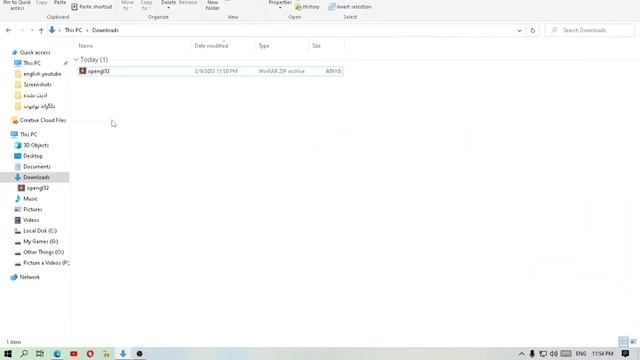
Task: Open Videos in the navigation pane
Action: pos(31,220)
